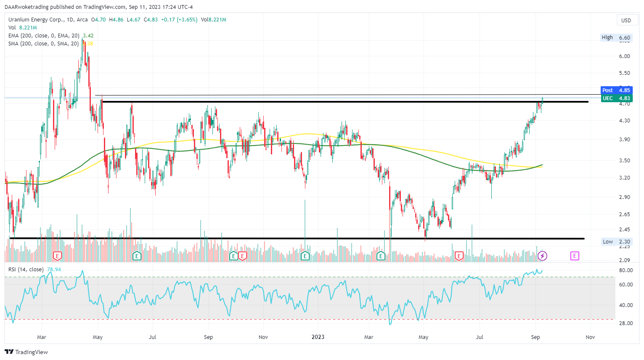
Task: Select the Vol 8.221M legend line
Action: [23, 27]
